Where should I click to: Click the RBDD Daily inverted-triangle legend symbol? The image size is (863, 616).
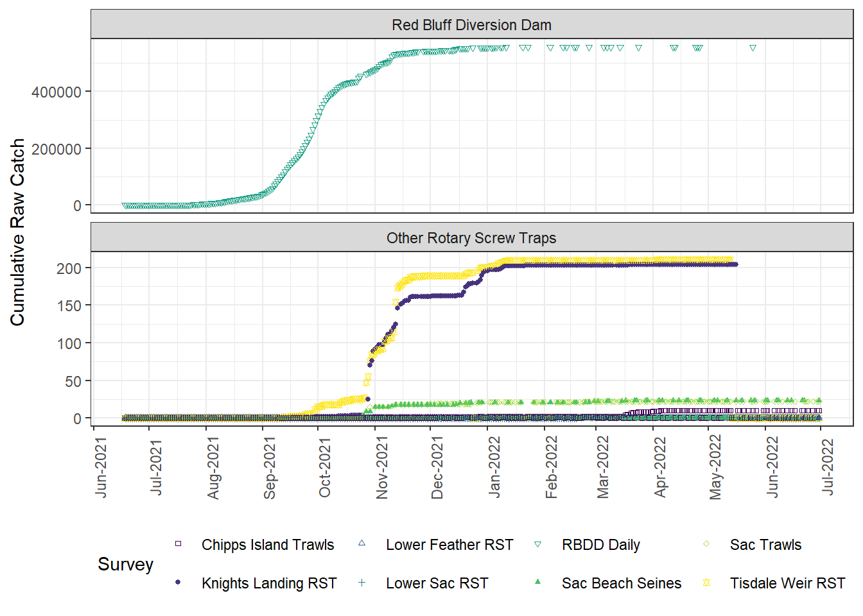pos(537,545)
